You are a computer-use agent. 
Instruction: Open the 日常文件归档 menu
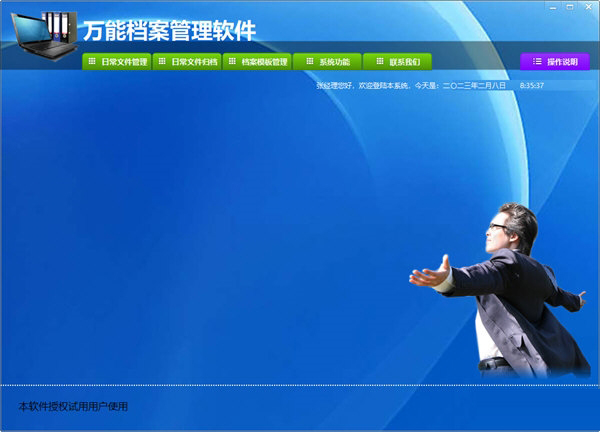click(x=187, y=62)
